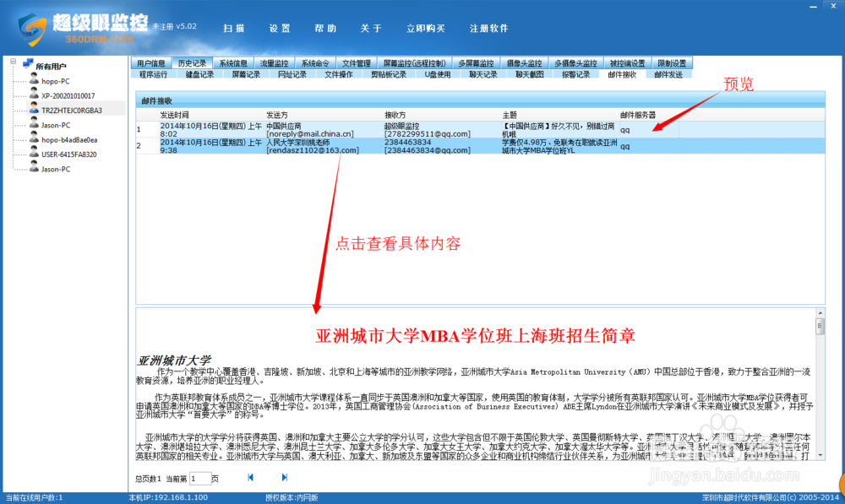Screen dimensions: 845x504
Task: Sort by the 主题 column header
Action: (x=510, y=115)
